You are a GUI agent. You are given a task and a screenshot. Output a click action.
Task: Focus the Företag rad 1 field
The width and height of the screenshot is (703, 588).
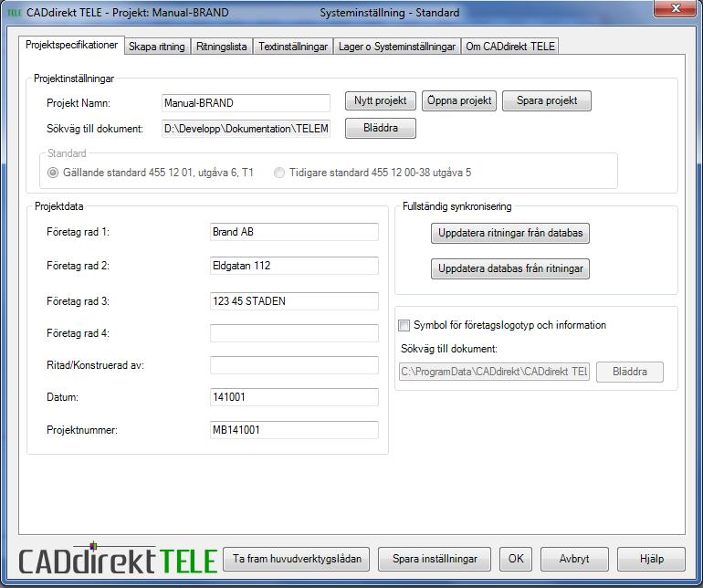click(x=294, y=232)
